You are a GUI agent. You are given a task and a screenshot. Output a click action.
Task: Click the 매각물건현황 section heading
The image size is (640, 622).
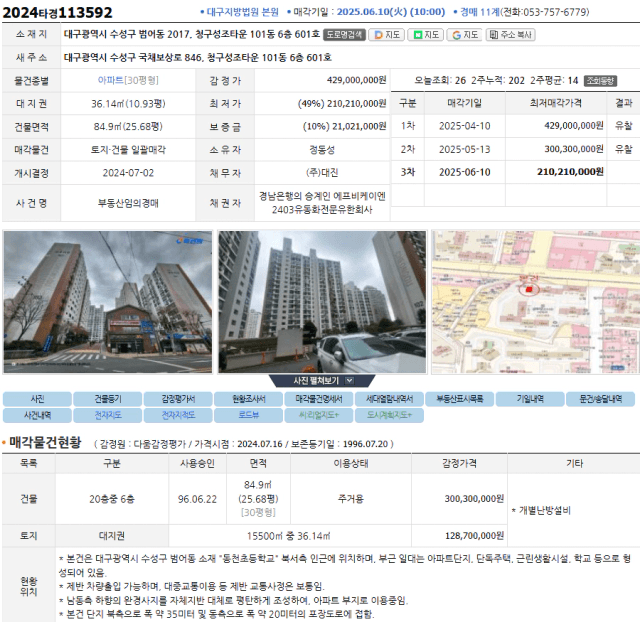point(45,442)
